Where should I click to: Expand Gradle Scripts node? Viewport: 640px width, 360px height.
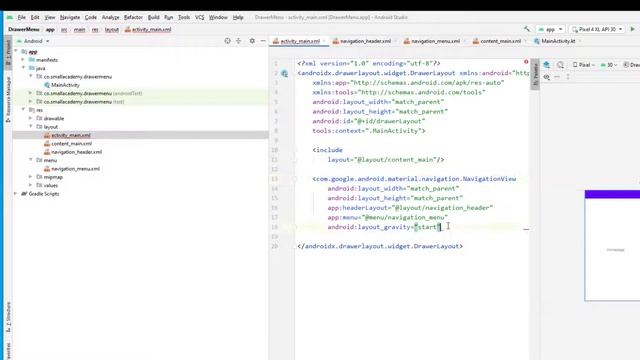16,193
